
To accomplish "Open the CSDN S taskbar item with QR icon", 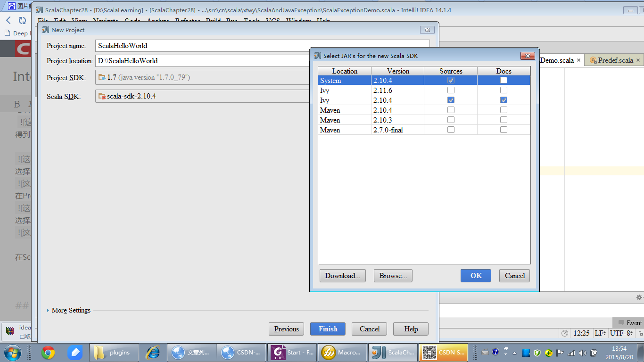I will click(x=444, y=352).
